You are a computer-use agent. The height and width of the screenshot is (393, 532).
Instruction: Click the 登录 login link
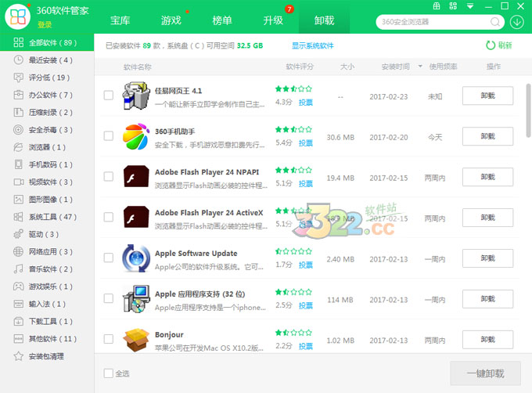(x=45, y=25)
